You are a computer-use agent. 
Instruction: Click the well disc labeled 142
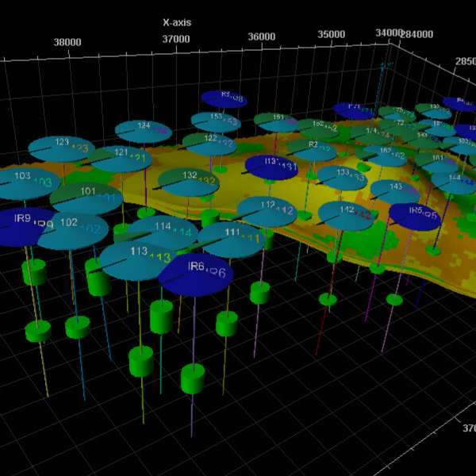tap(346, 216)
